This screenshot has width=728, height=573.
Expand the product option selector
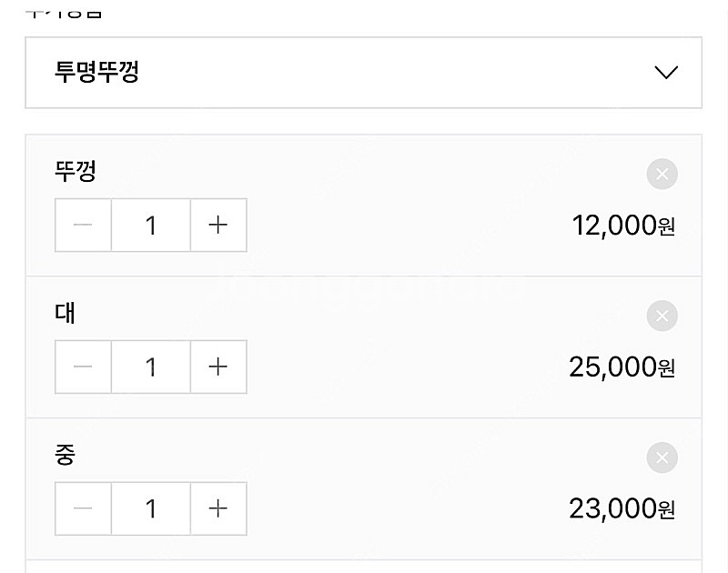364,73
